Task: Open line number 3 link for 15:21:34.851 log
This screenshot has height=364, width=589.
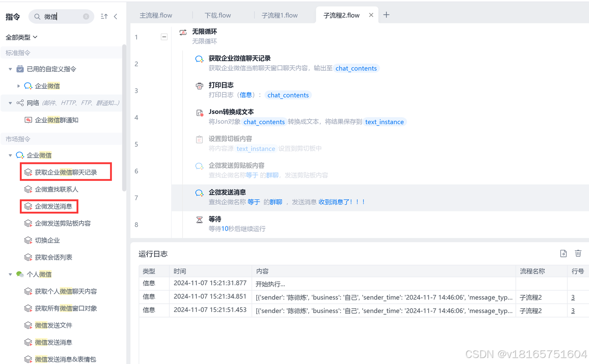Action: click(573, 298)
